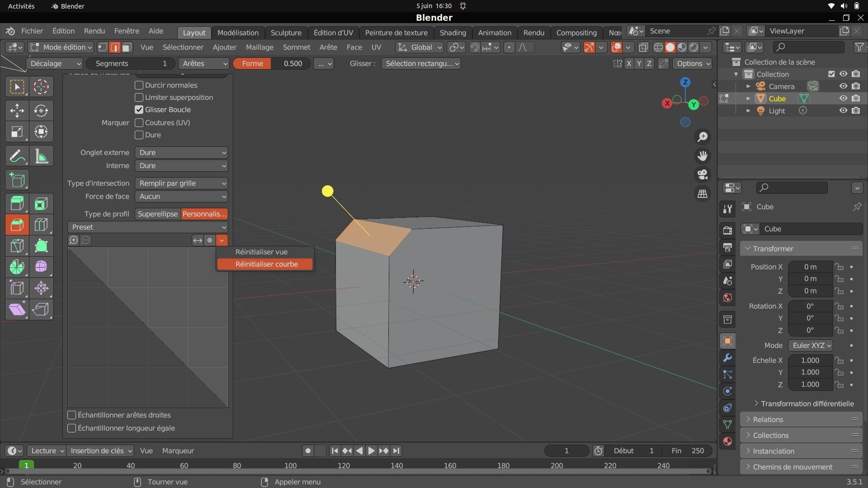Choose the Move tool

(x=17, y=111)
